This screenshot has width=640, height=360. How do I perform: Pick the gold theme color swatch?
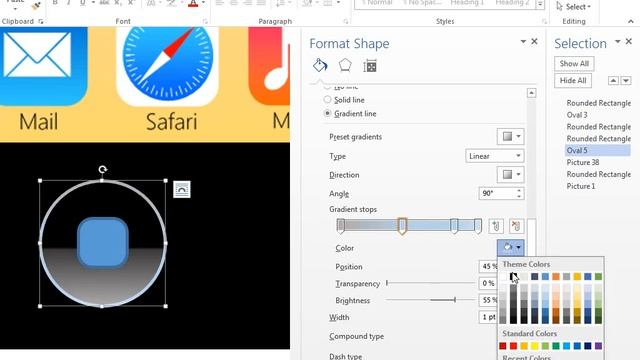point(577,277)
